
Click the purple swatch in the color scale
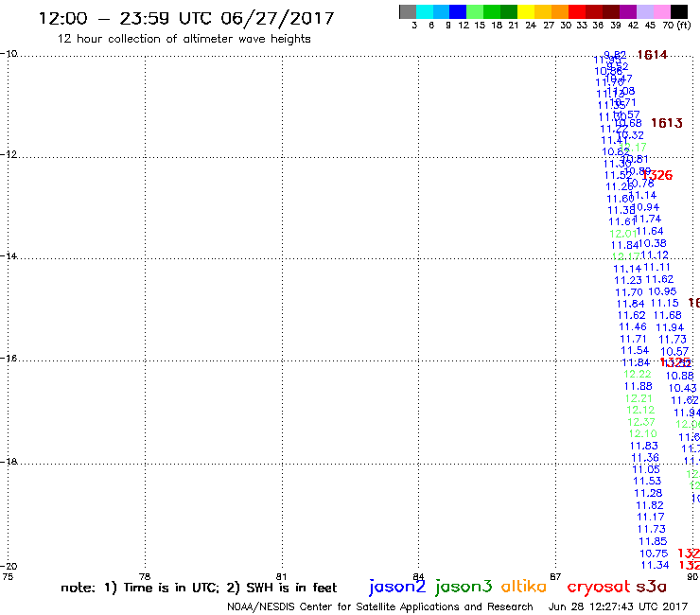[x=628, y=11]
